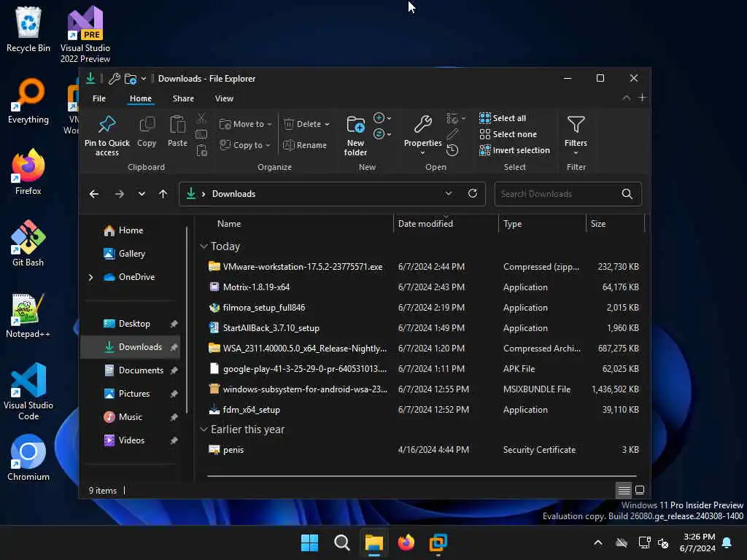Open Gallery in navigation pane
The width and height of the screenshot is (747, 560).
coord(132,254)
